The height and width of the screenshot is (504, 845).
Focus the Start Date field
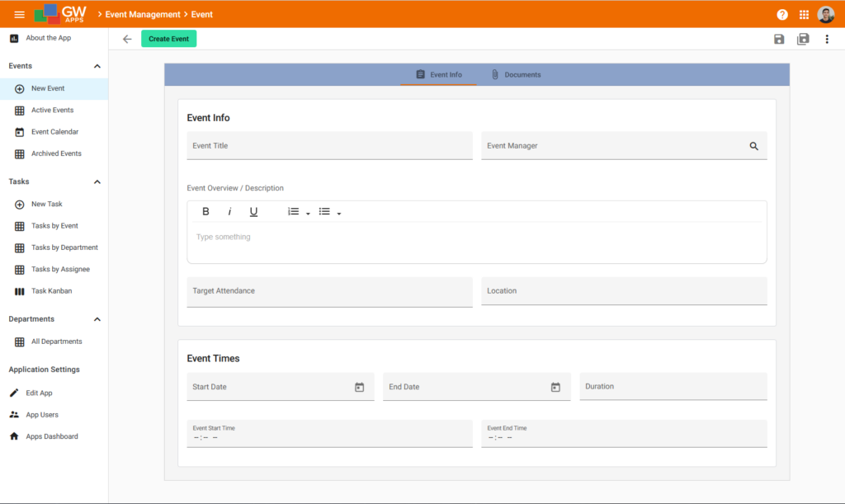click(281, 387)
